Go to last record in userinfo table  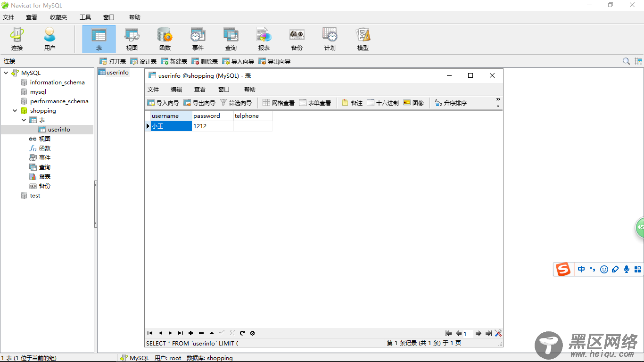(x=181, y=333)
